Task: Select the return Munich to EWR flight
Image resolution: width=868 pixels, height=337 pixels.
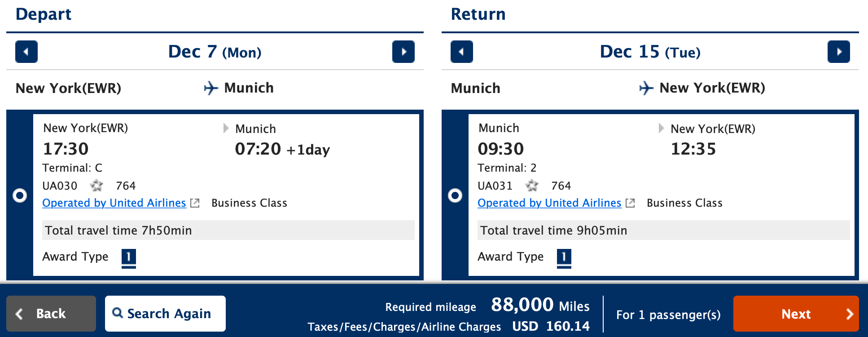Action: coord(455,195)
